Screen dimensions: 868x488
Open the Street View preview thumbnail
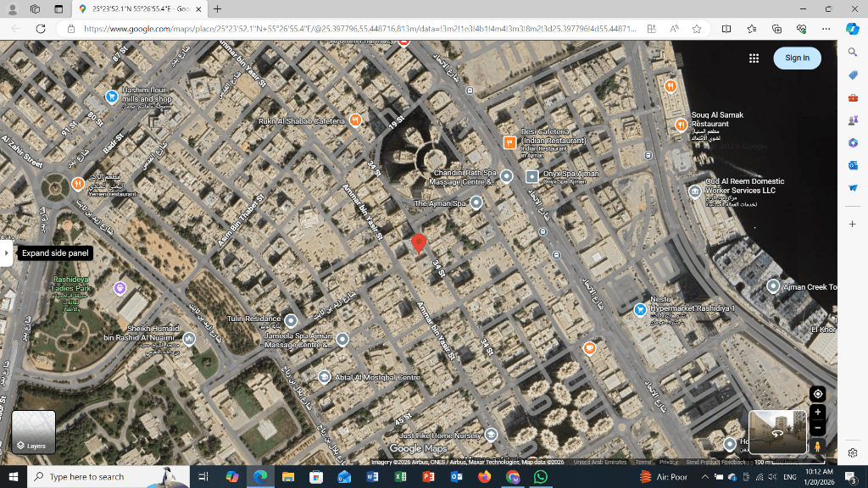777,431
